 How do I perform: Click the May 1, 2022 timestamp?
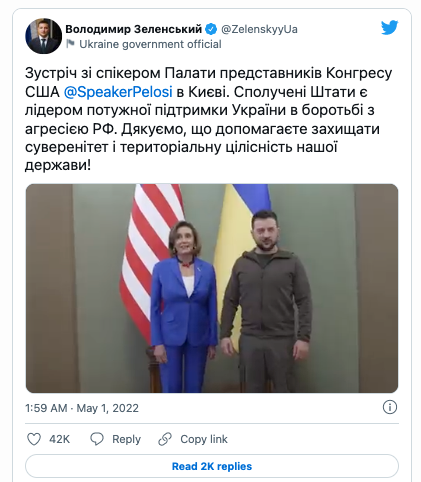coord(108,408)
